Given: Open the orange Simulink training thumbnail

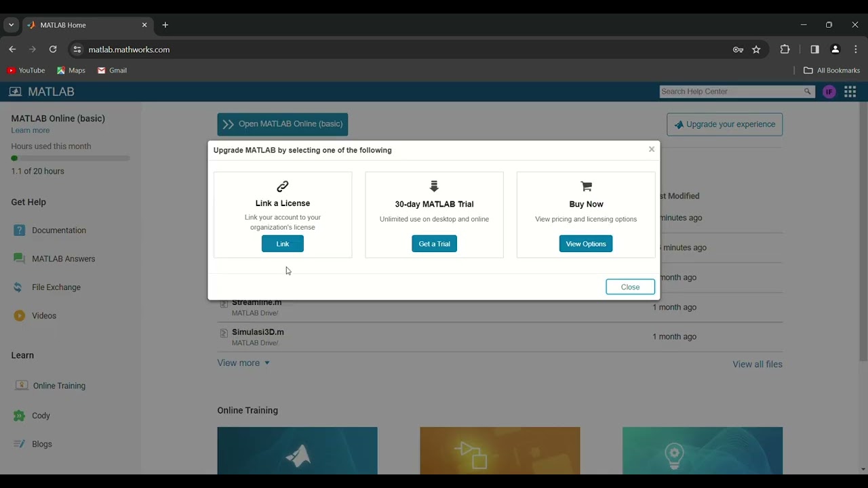Looking at the screenshot, I should 500,451.
